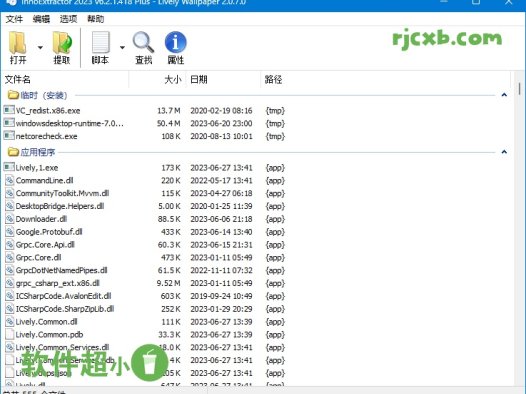
Task: Click Lively.Common.pdb file icon
Action: click(10, 334)
